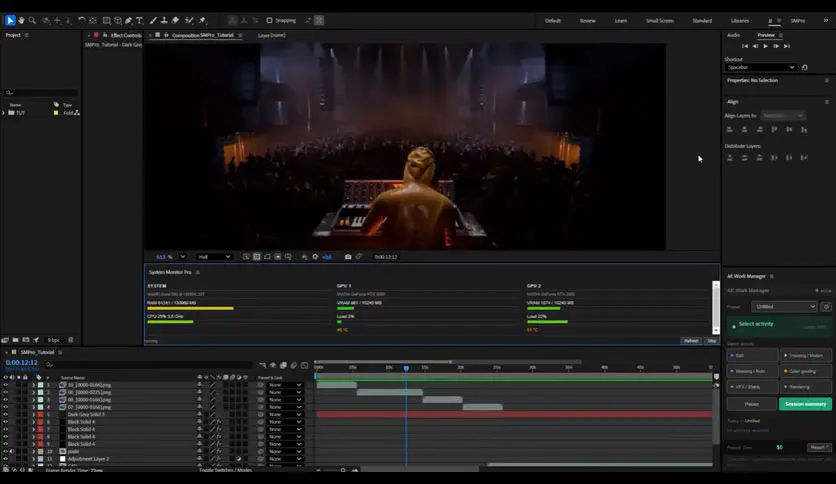The width and height of the screenshot is (836, 484).
Task: Choose the Color grading activity
Action: 806,371
